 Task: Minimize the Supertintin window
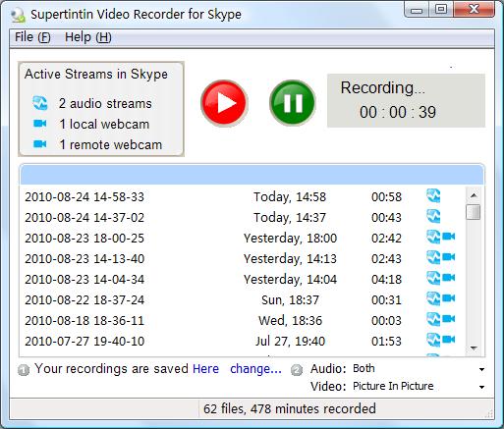pyautogui.click(x=417, y=10)
